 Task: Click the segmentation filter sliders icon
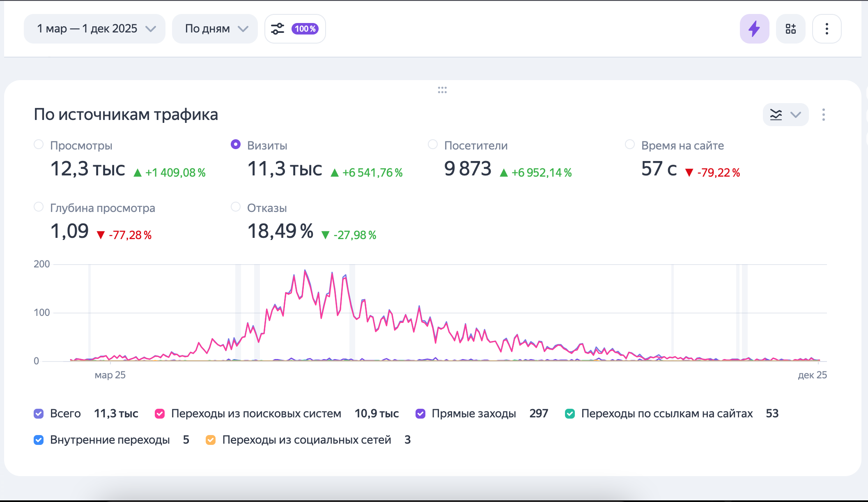click(278, 29)
